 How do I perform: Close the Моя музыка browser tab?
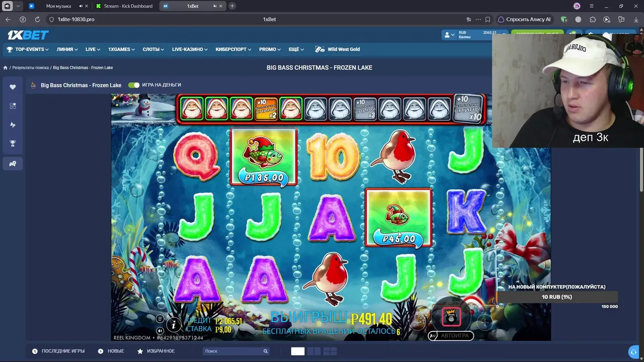click(x=87, y=6)
